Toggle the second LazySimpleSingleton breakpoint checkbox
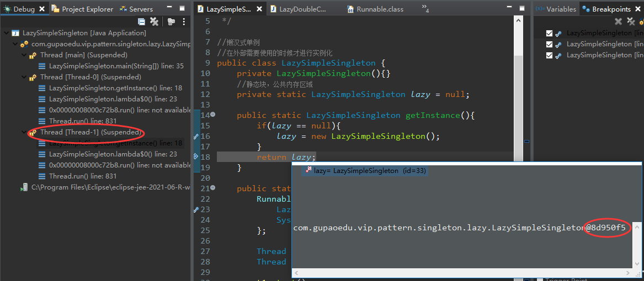 pyautogui.click(x=549, y=44)
